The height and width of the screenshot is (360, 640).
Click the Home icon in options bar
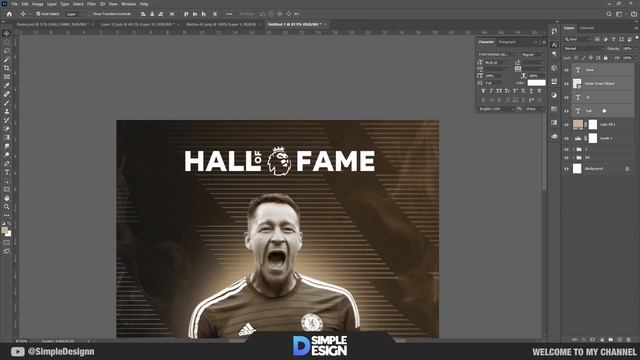9,14
